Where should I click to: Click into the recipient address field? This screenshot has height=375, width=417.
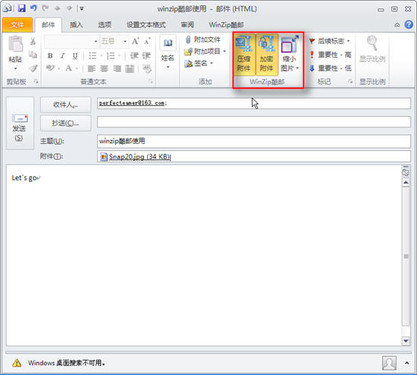tap(254, 103)
